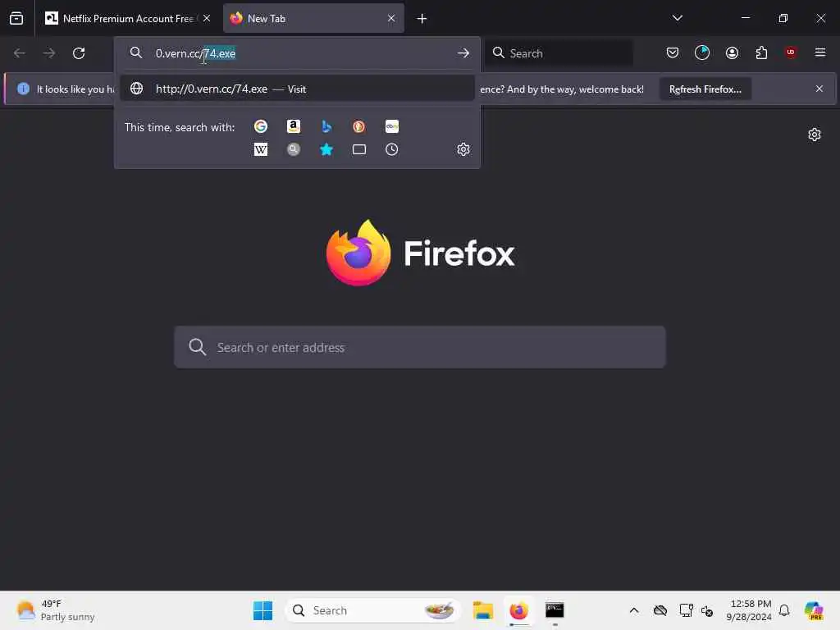This screenshot has width=840, height=630.
Task: Open the Firefox hamburger menu
Action: point(820,52)
